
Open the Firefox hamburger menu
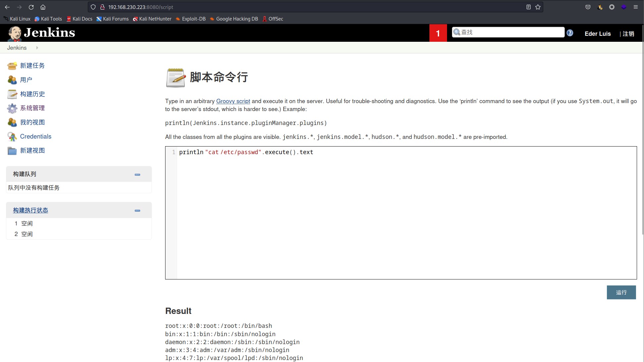point(636,7)
